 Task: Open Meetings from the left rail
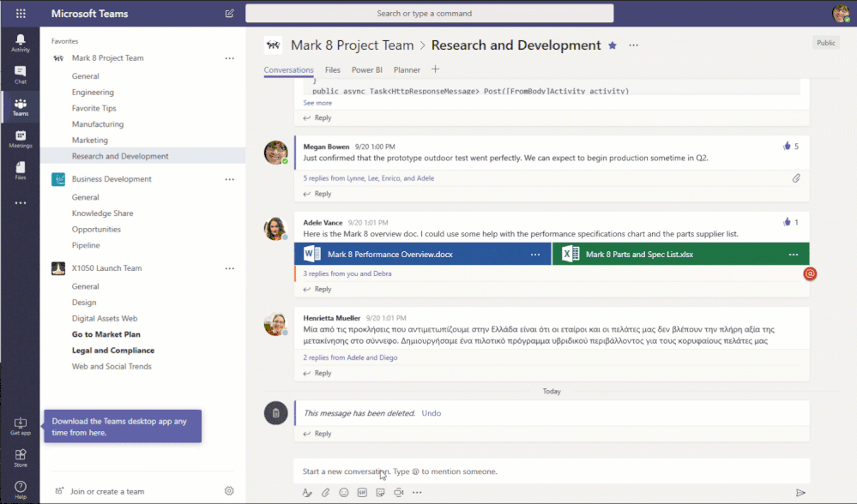point(21,139)
